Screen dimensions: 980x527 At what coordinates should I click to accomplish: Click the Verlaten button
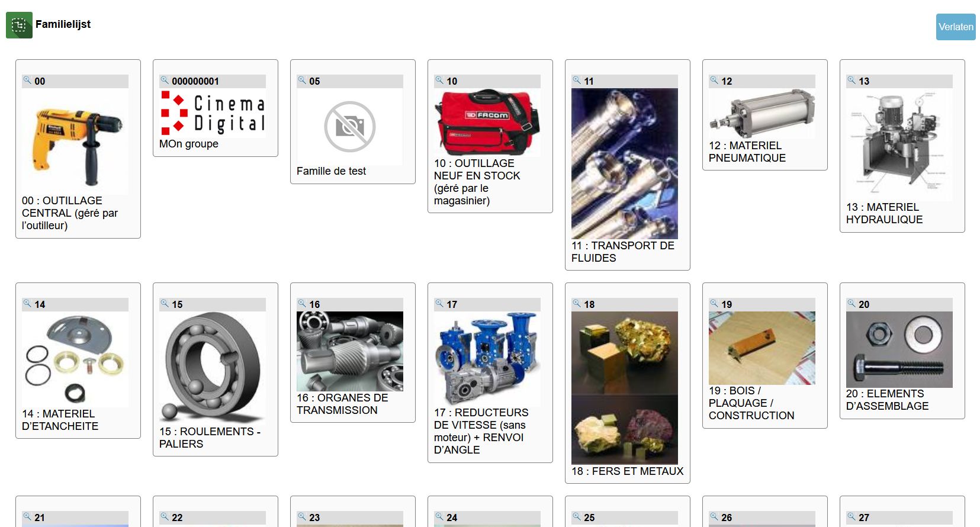click(x=956, y=27)
